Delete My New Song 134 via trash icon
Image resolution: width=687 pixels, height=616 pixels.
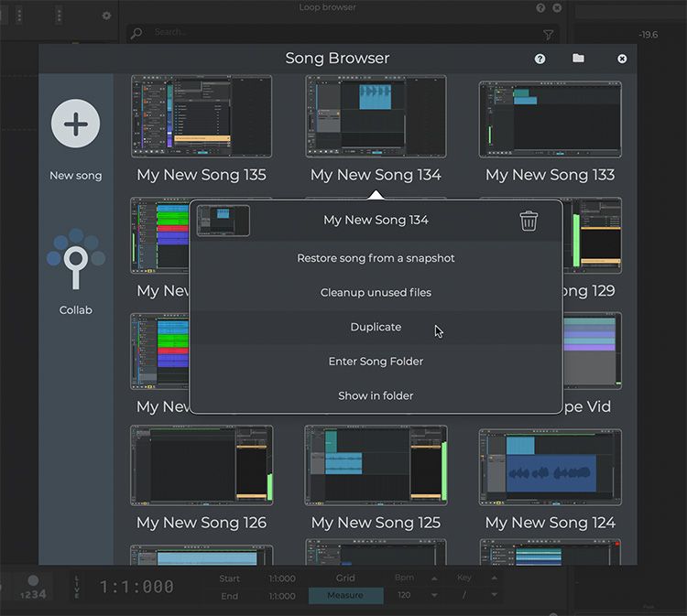pyautogui.click(x=529, y=221)
